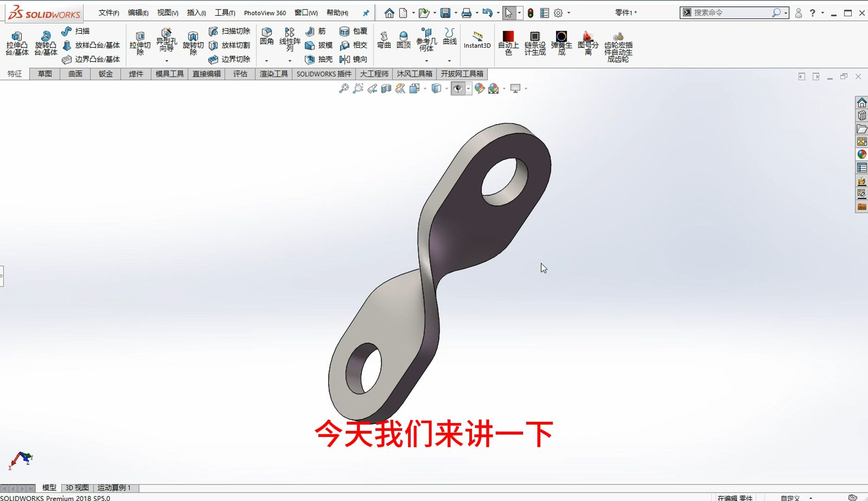Switch to the 评估 (Evaluate) tab
868x501 pixels.
(240, 74)
